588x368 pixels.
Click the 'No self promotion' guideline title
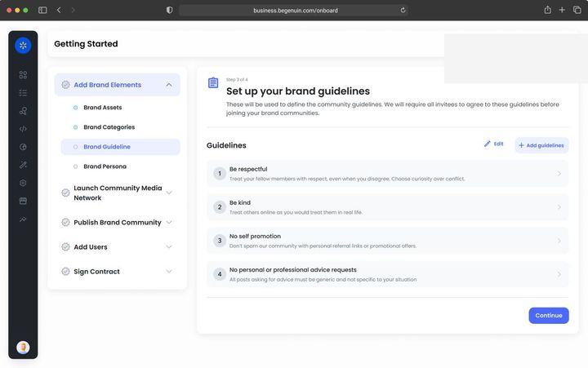point(255,237)
